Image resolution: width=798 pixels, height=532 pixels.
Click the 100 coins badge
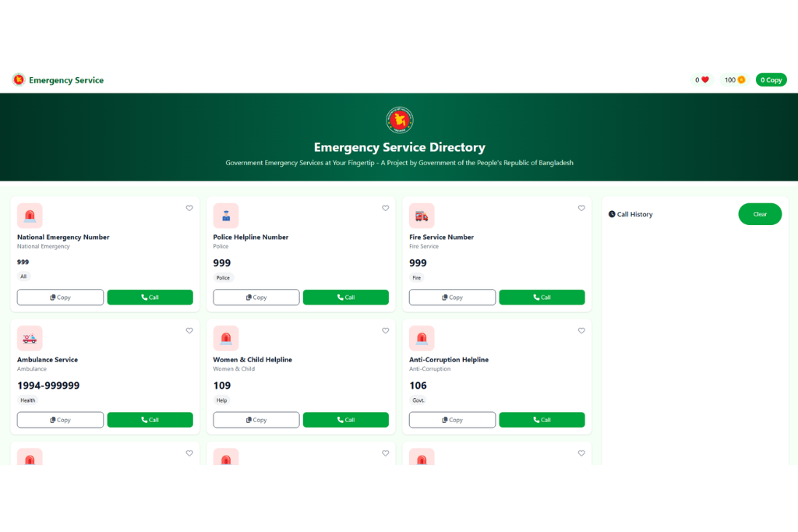(734, 79)
